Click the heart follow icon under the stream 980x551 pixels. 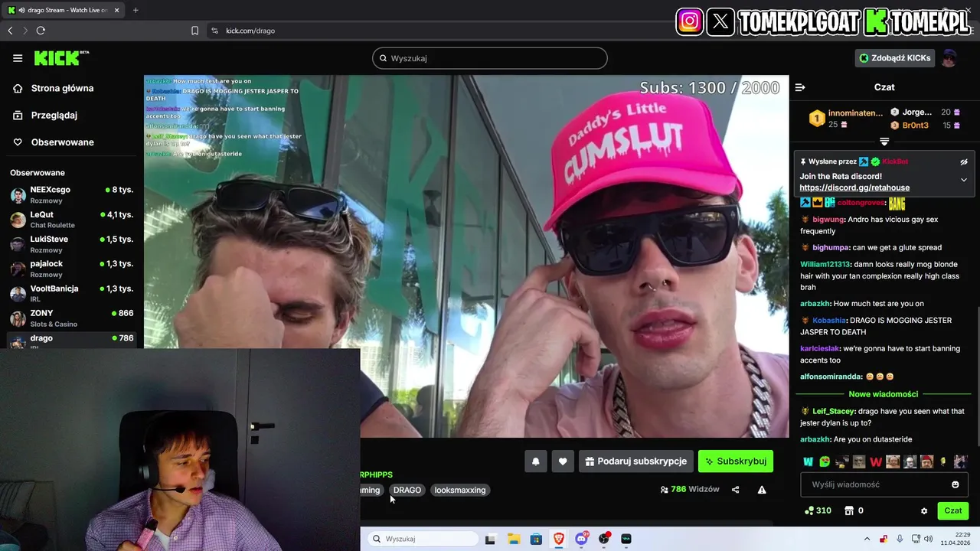click(563, 461)
